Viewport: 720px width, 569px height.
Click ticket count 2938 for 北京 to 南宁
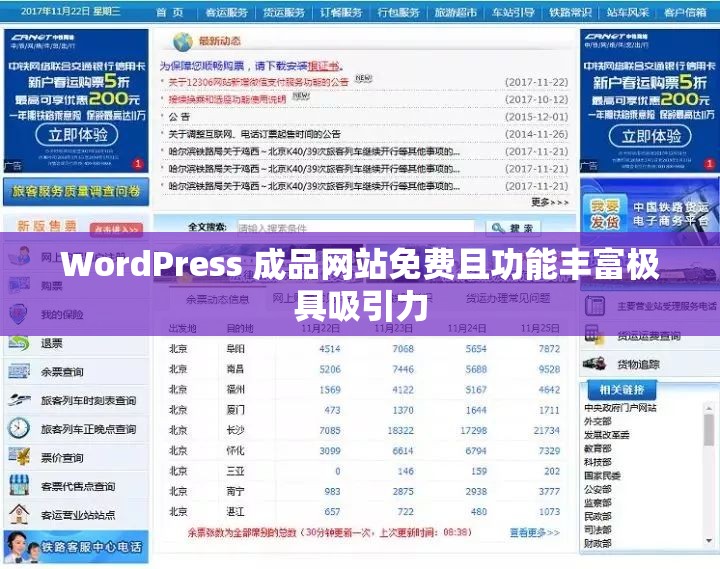476,491
